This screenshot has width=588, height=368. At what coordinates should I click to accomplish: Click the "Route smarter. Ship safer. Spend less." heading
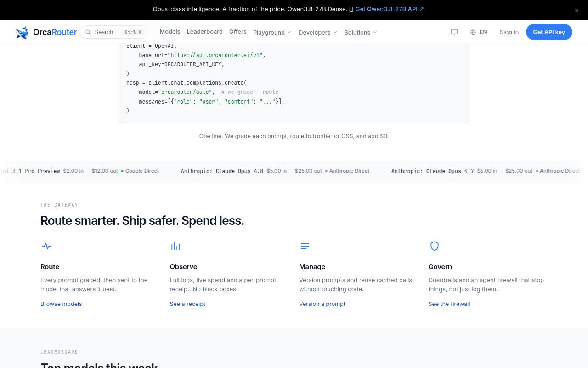(x=142, y=221)
